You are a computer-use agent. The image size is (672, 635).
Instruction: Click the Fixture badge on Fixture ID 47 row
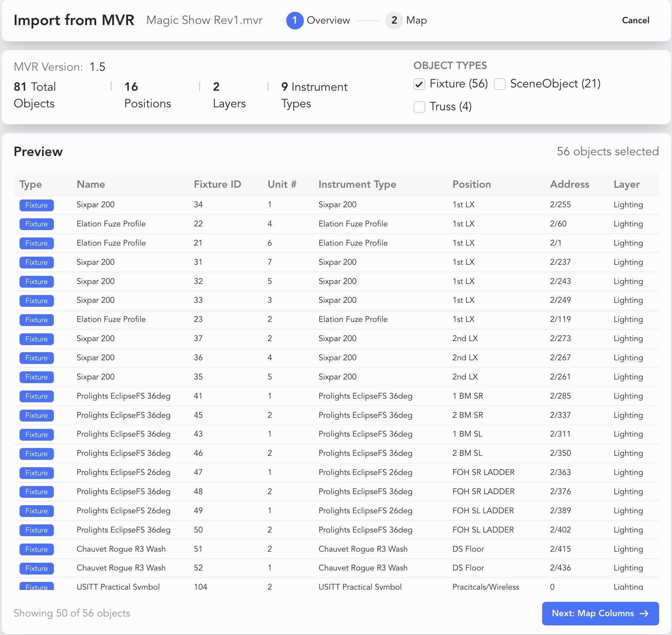click(x=37, y=473)
